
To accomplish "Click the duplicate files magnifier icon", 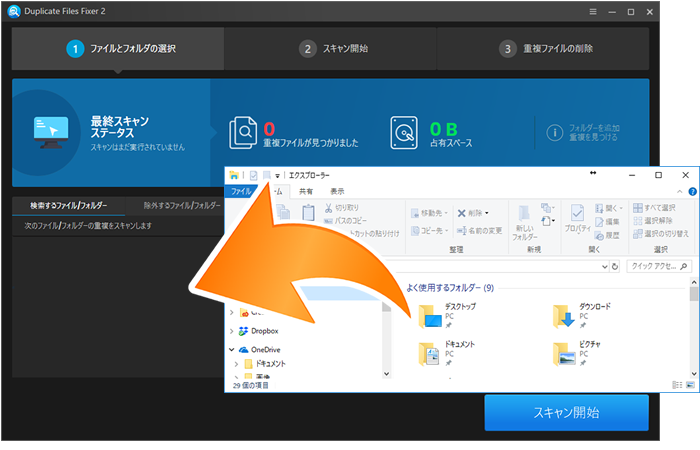I will tap(243, 133).
